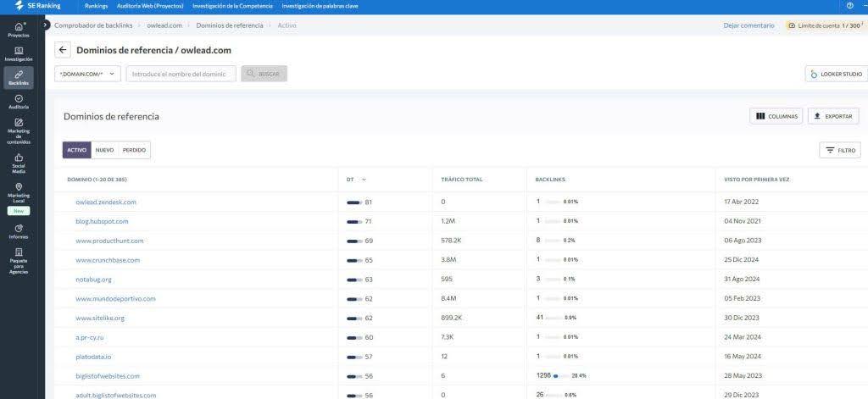Sort by DT using the column arrow

click(364, 180)
